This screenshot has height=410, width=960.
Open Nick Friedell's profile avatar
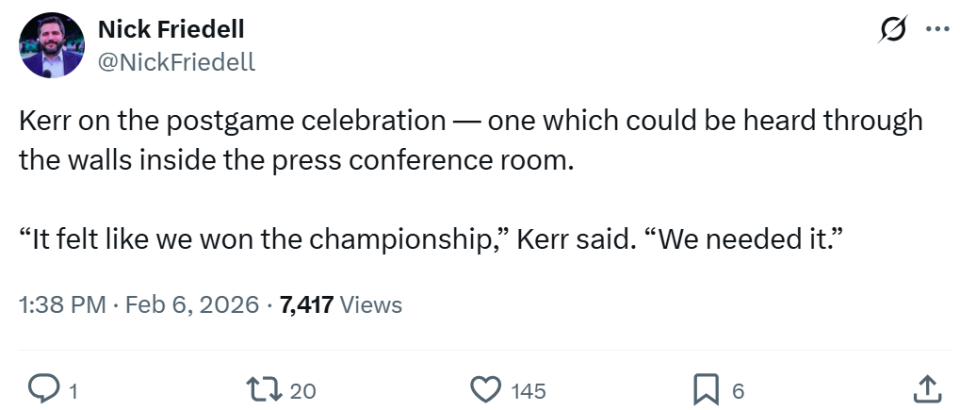[51, 45]
